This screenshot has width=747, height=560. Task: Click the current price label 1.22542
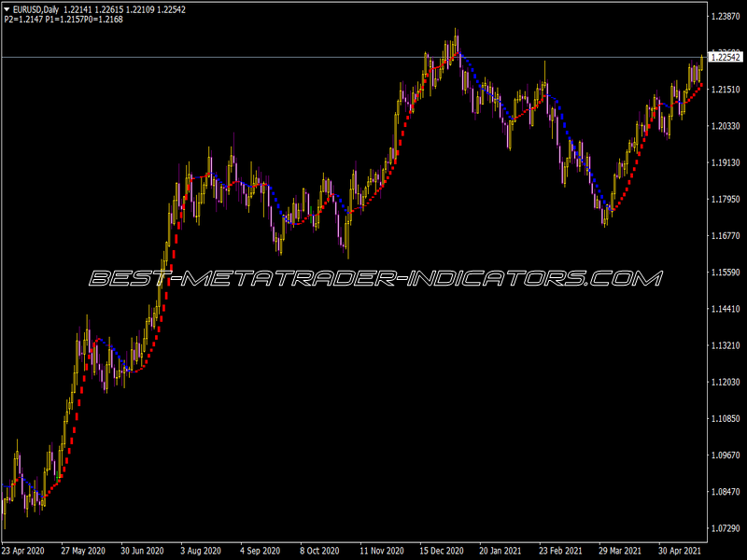[726, 57]
